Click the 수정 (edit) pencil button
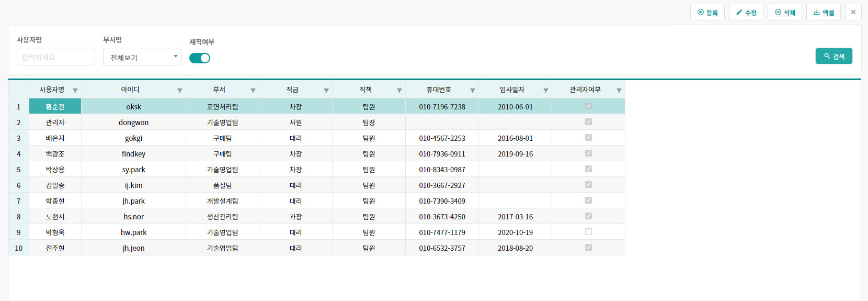Image resolution: width=868 pixels, height=301 pixels. (x=746, y=13)
